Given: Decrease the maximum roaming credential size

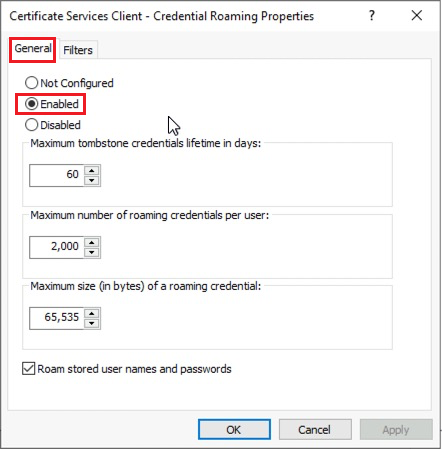Looking at the screenshot, I should (x=92, y=323).
